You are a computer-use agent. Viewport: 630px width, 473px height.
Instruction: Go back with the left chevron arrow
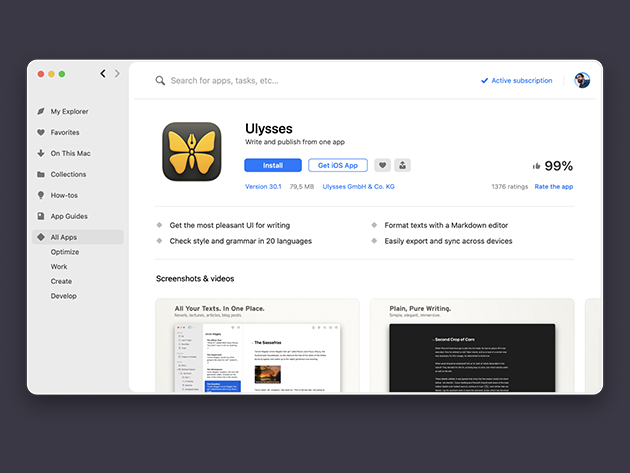click(103, 74)
